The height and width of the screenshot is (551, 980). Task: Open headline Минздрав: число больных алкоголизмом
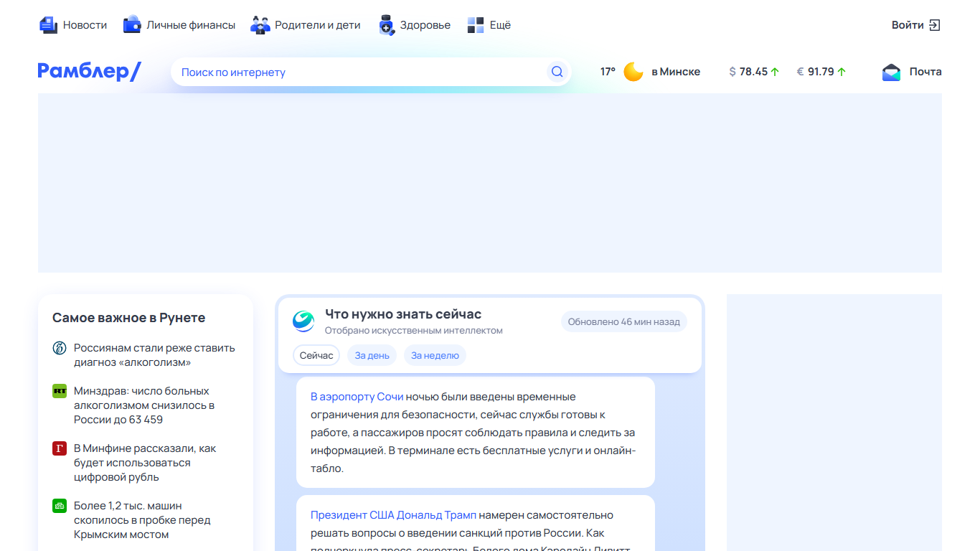pyautogui.click(x=144, y=405)
